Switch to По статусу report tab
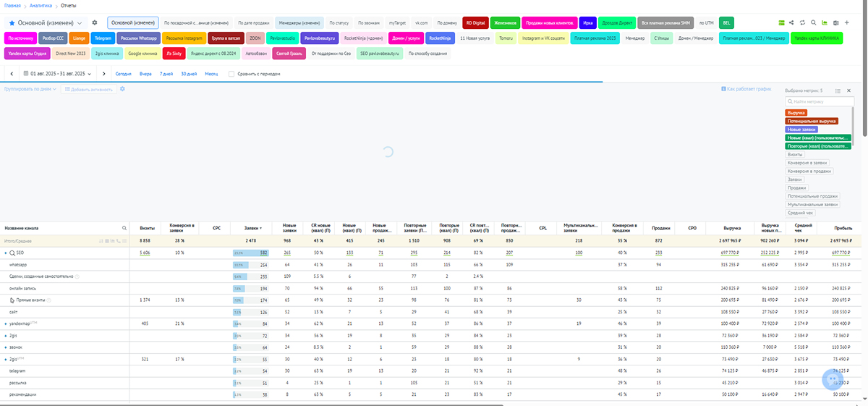 click(x=339, y=22)
